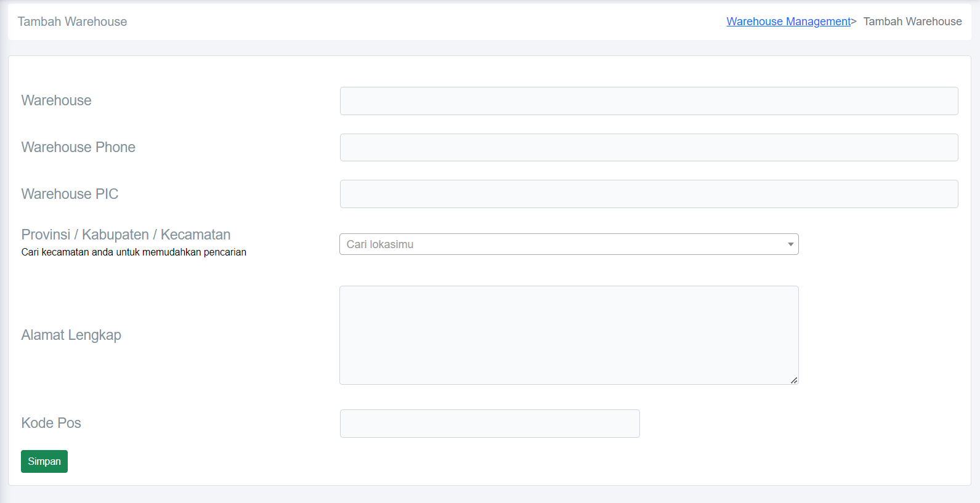Click inside the Alamat Lengkap text area
This screenshot has width=980, height=503.
(x=569, y=335)
